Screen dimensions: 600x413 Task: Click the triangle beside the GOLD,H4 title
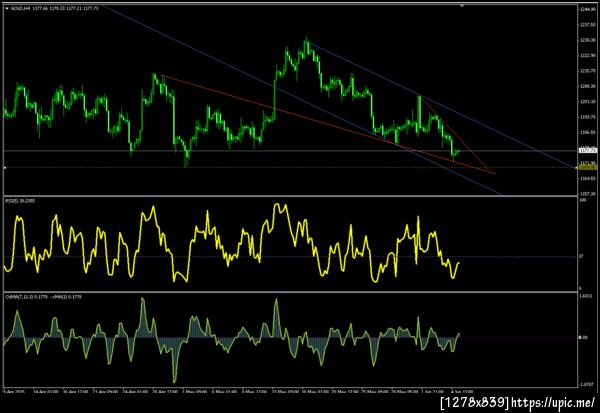(7, 8)
